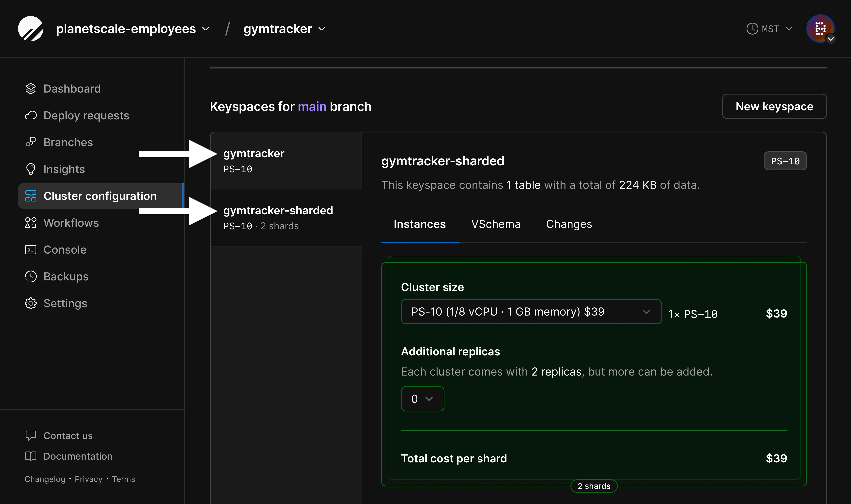The height and width of the screenshot is (504, 851).
Task: Click the New keyspace button
Action: point(774,107)
